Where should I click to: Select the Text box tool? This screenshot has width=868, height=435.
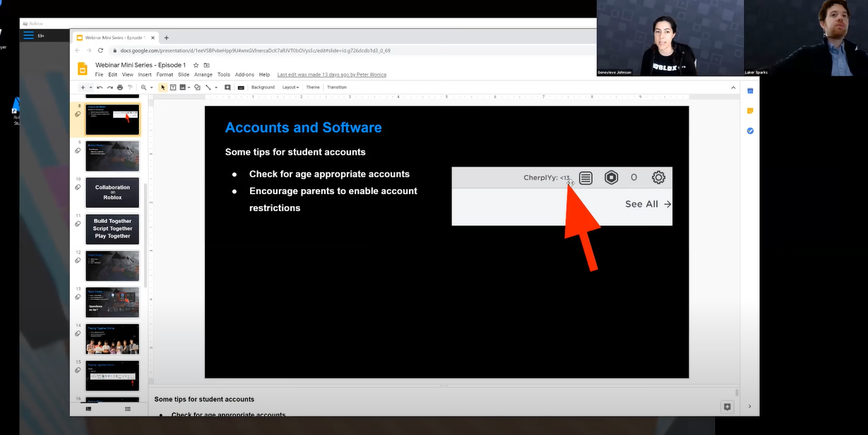click(173, 88)
